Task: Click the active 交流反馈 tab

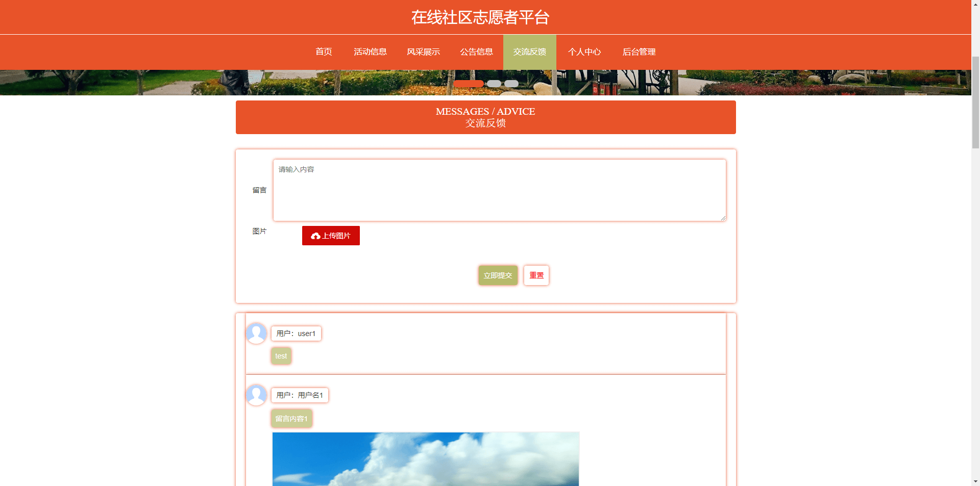Action: tap(530, 52)
